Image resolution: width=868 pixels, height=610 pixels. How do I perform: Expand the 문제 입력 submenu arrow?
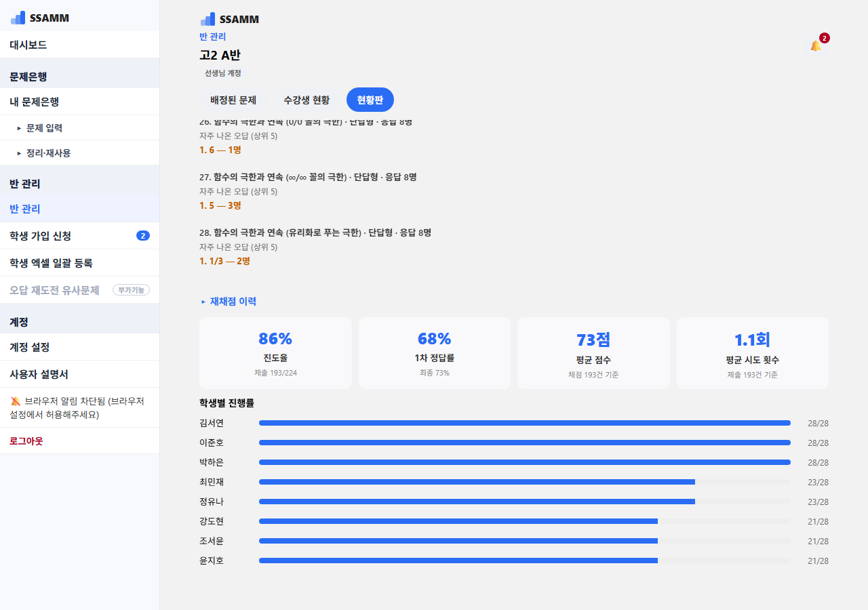coord(19,128)
